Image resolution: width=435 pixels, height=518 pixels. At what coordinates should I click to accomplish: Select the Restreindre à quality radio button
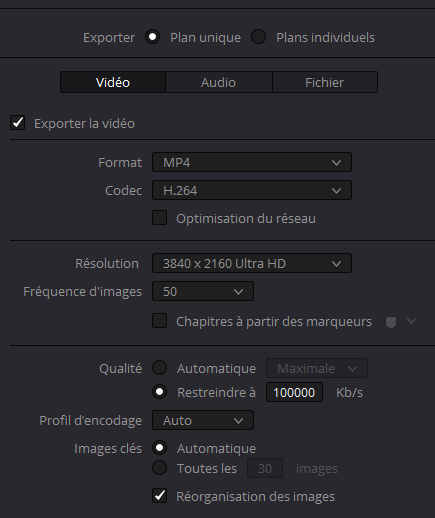[160, 392]
